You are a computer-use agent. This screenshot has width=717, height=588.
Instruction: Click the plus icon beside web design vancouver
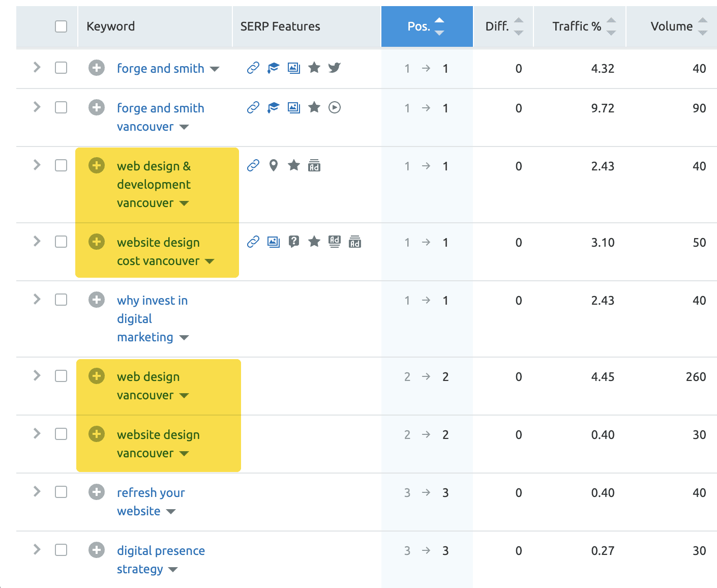click(x=97, y=376)
